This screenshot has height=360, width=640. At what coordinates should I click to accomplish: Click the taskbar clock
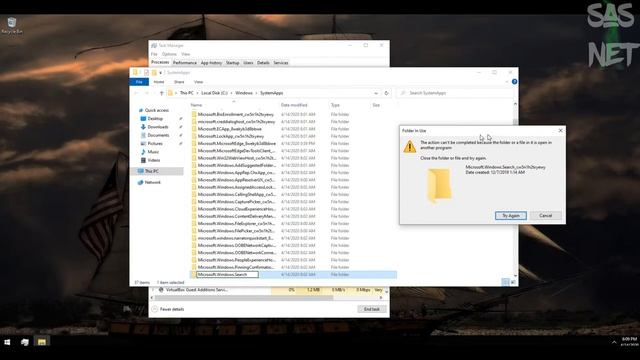click(629, 342)
